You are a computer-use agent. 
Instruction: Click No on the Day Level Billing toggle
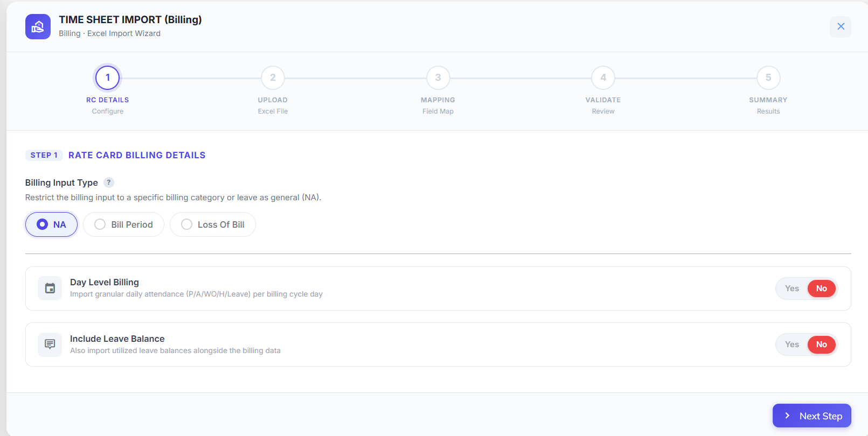[821, 289]
